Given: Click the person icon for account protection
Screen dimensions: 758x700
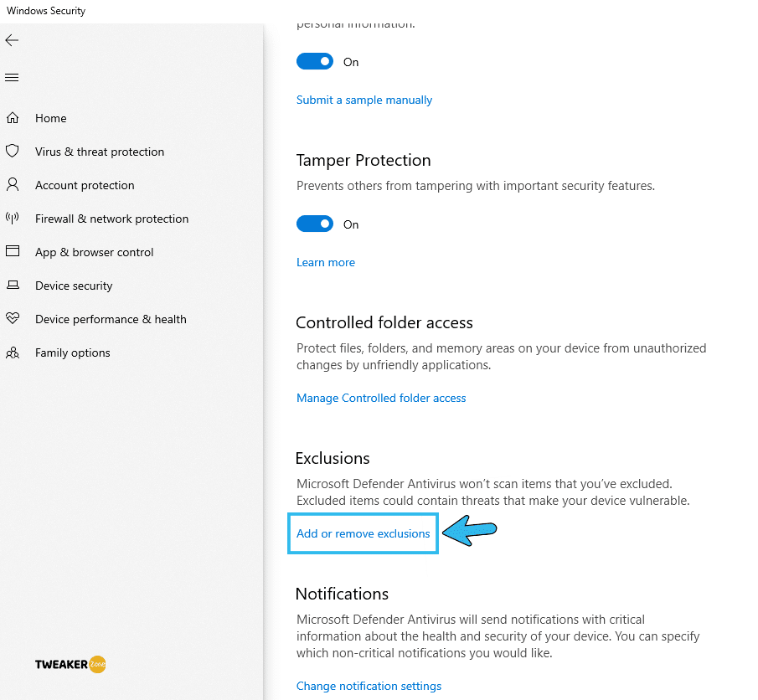Looking at the screenshot, I should pyautogui.click(x=13, y=185).
